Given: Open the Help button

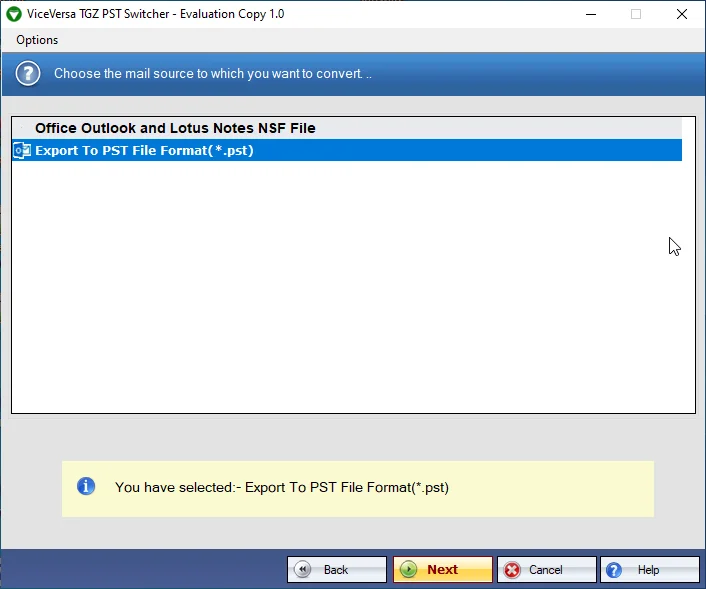Looking at the screenshot, I should click(650, 569).
